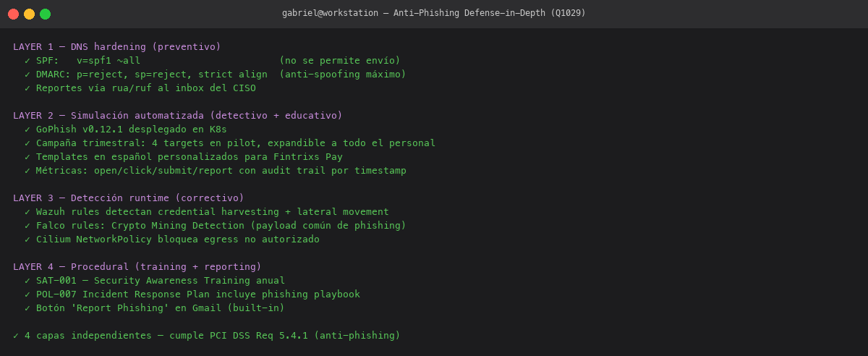The height and width of the screenshot is (356, 868).
Task: Click the 'LAYER 4 — Procedural' heading
Action: [137, 267]
